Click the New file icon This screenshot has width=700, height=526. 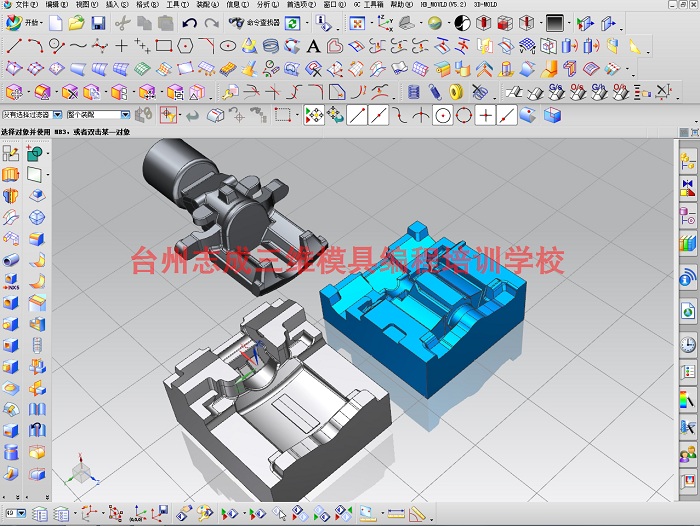coord(55,23)
